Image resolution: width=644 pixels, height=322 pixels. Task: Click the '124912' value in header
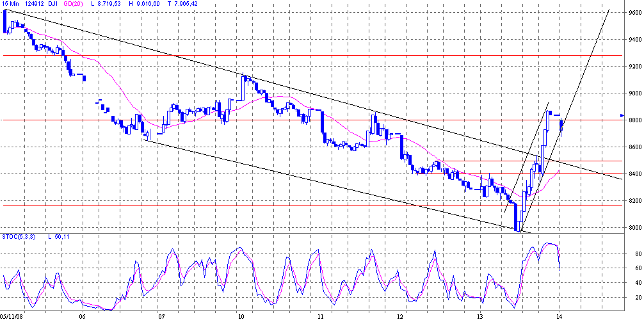35,3
